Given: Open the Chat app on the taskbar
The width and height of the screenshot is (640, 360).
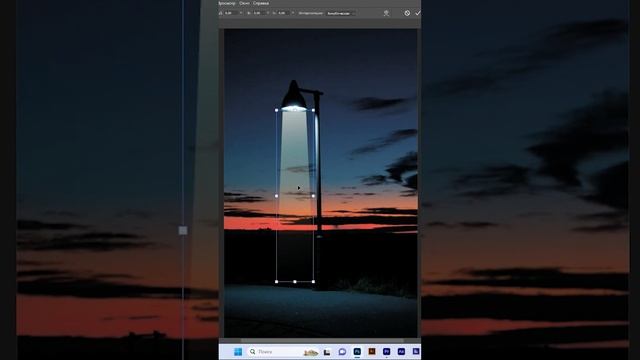Looking at the screenshot, I should click(x=342, y=352).
